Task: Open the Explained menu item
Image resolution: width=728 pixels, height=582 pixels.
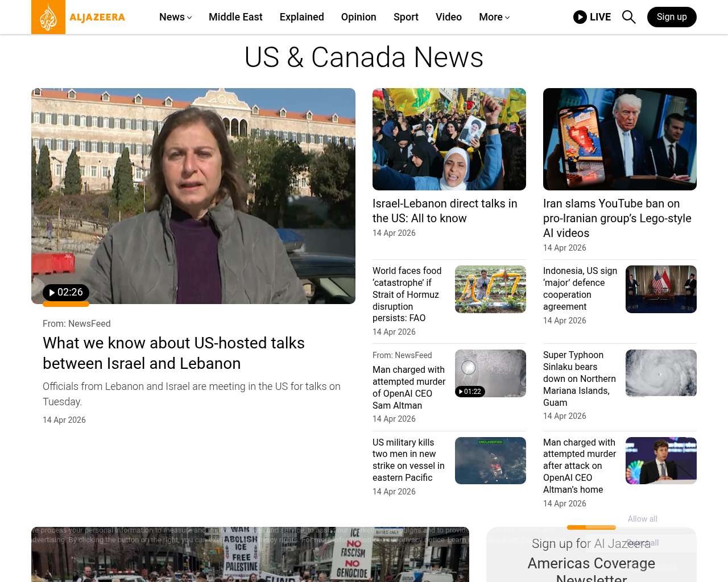Action: coord(301,17)
